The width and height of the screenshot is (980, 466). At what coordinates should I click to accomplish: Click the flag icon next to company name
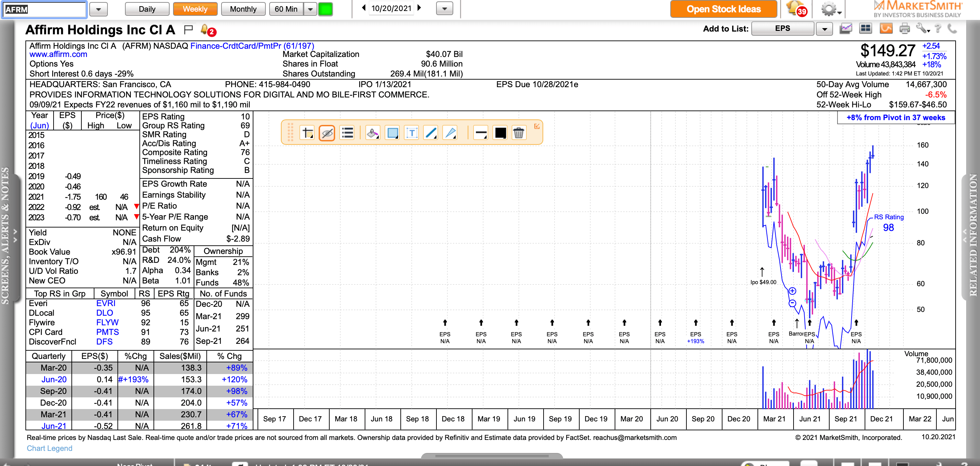click(188, 30)
